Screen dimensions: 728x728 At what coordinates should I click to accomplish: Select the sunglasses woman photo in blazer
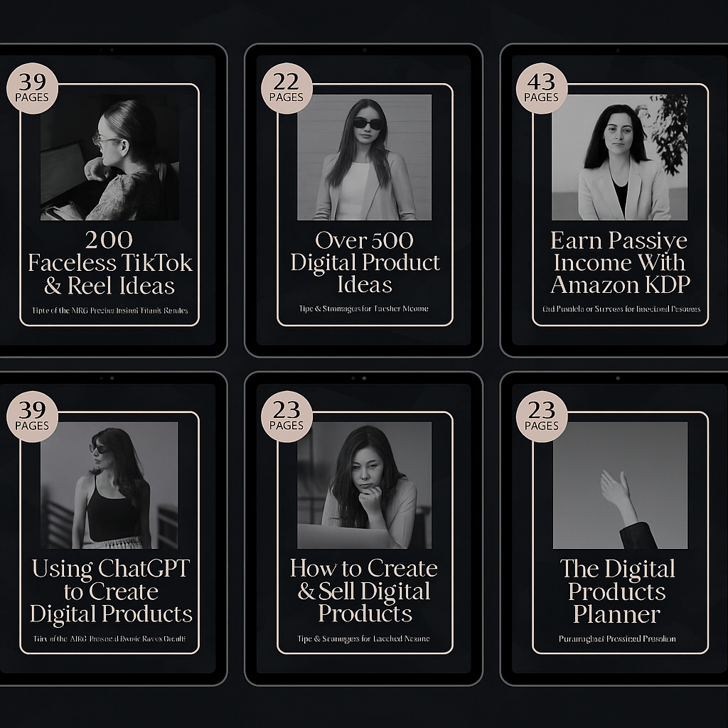(x=365, y=157)
